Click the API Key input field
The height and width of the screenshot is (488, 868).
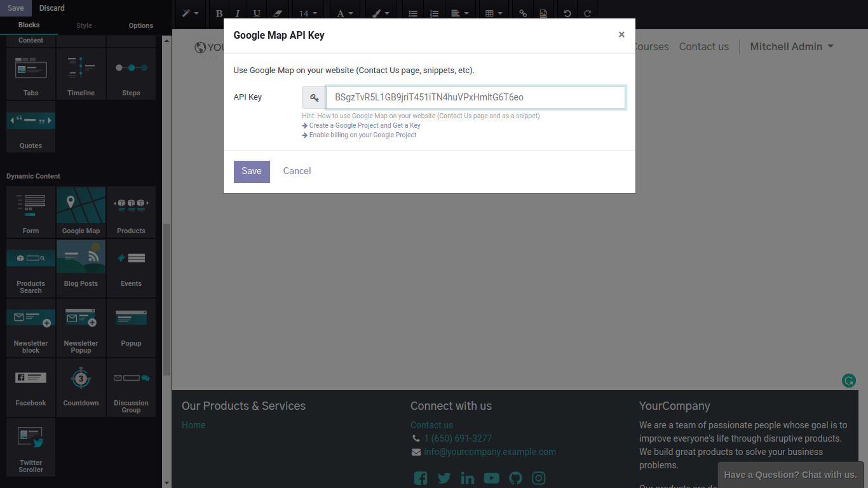pyautogui.click(x=475, y=97)
